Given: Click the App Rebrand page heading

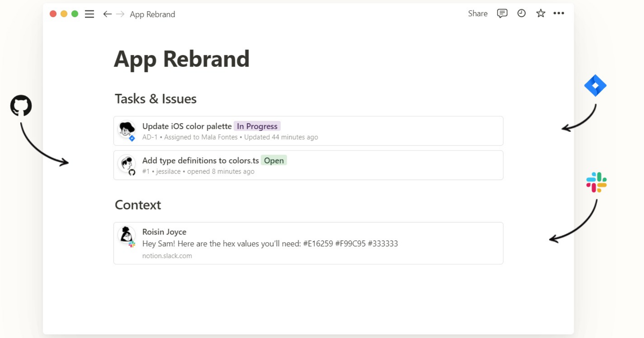Looking at the screenshot, I should (x=182, y=59).
